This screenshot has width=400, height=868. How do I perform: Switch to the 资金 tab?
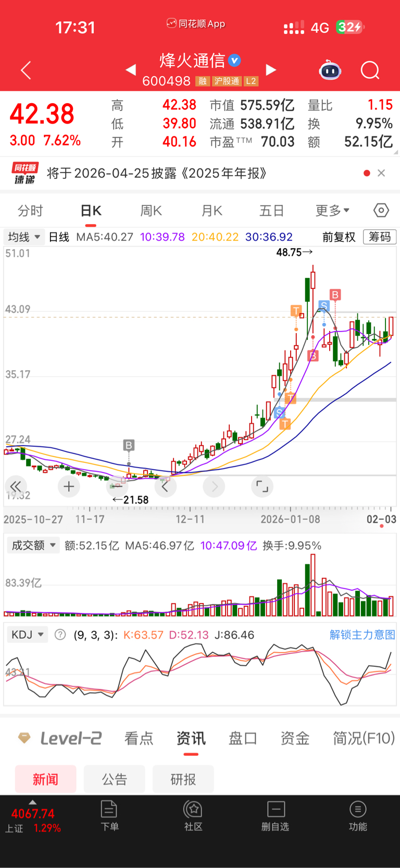(295, 738)
